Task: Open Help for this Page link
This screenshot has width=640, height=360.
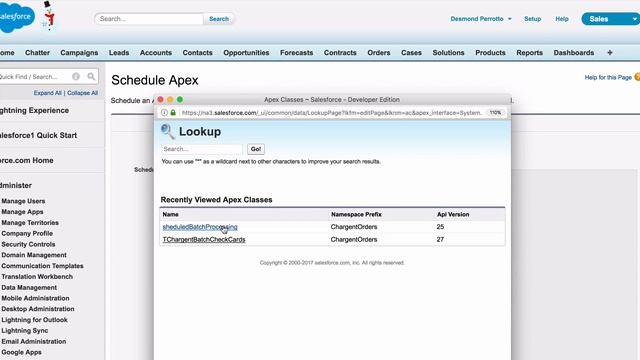Action: 608,77
